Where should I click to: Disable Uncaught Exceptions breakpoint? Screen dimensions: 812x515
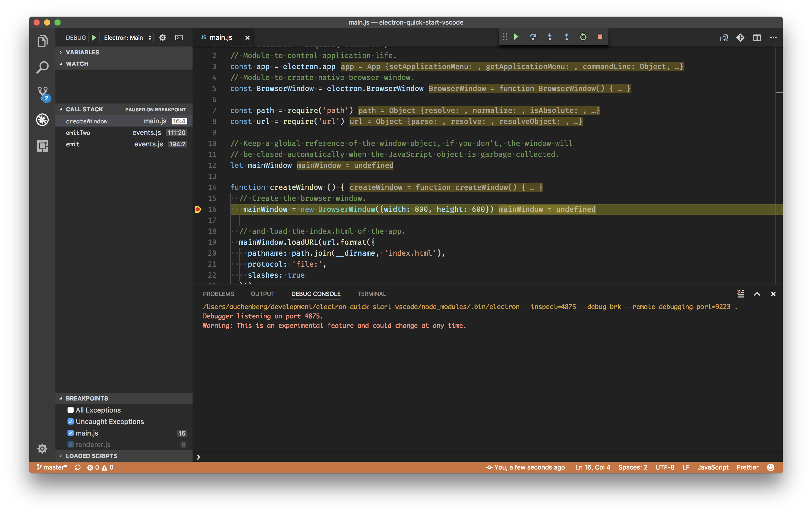coord(70,421)
